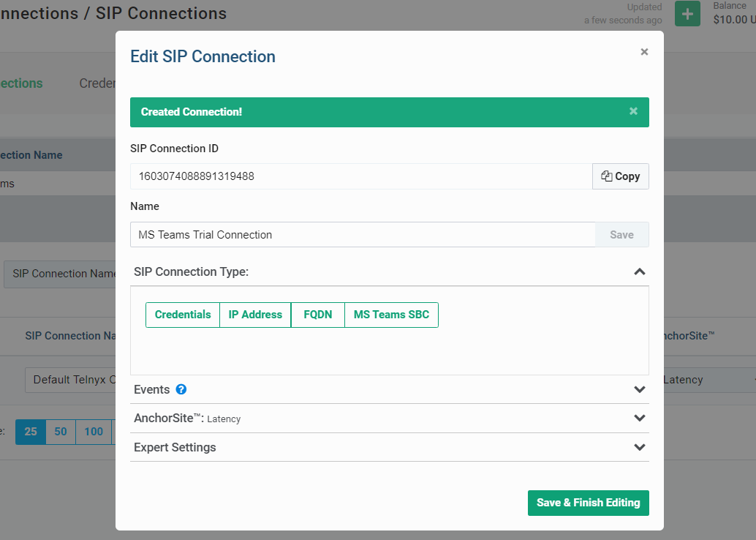Click the green add balance plus icon
This screenshot has height=540, width=756.
687,13
